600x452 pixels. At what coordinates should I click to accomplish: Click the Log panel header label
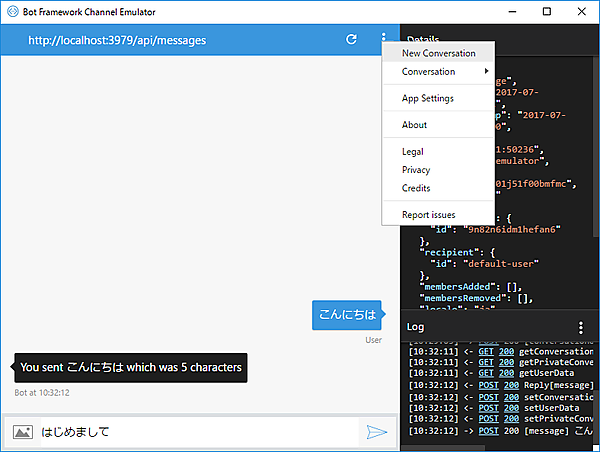[415, 327]
